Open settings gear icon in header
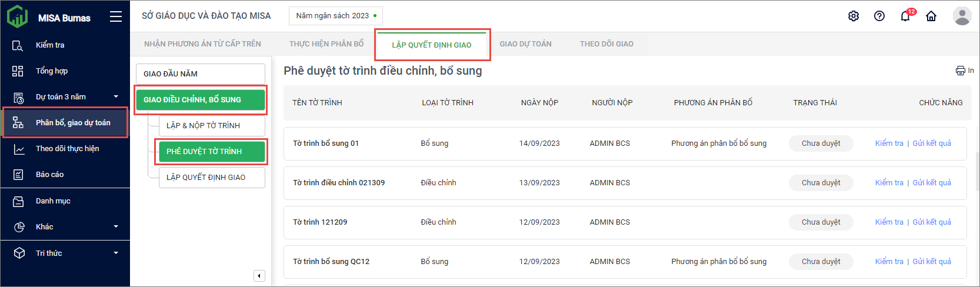Screen dimensions: 980x287 (853, 16)
